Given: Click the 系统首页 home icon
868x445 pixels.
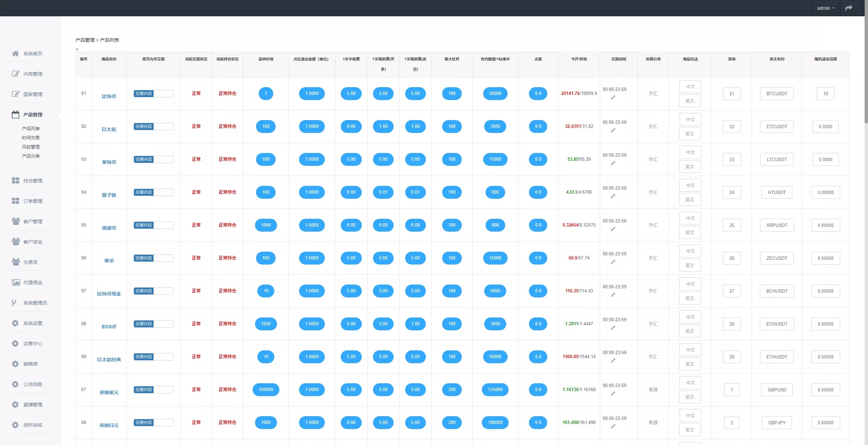Looking at the screenshot, I should coord(15,54).
